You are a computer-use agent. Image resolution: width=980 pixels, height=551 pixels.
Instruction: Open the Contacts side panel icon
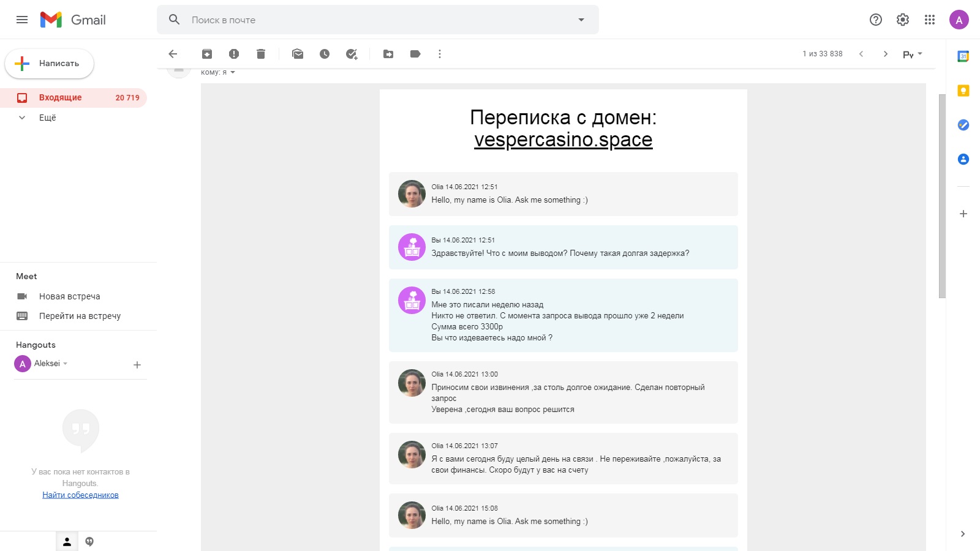(x=963, y=159)
